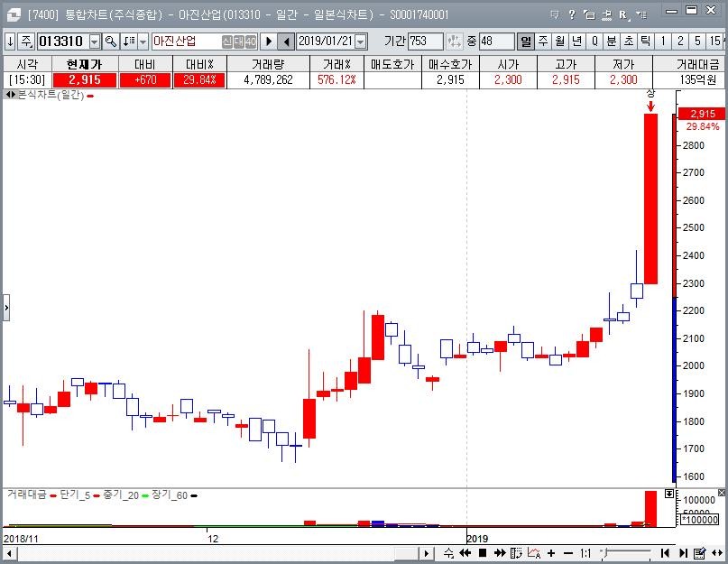Select the minute (분) chart tab
728x564 pixels.
click(612, 42)
